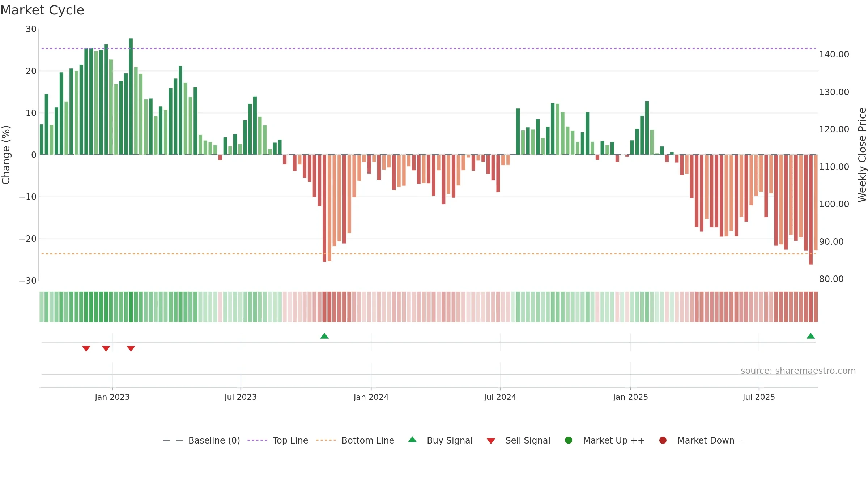
Task: Click the source: sharemaestro.com text
Action: pos(798,371)
